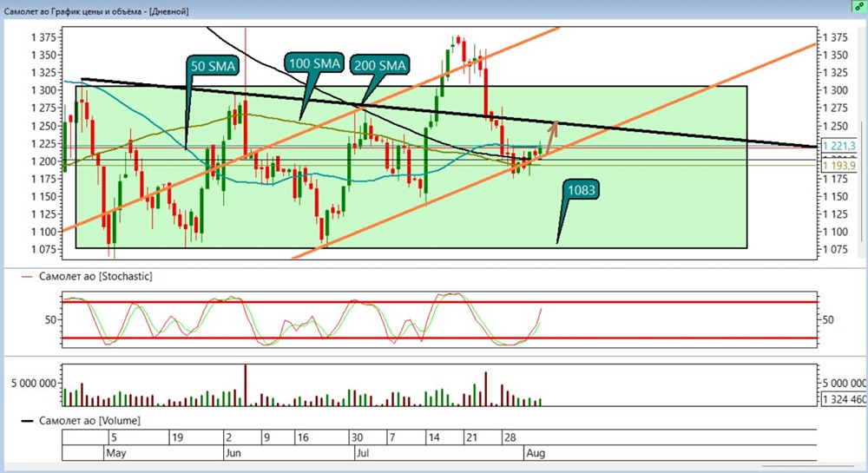This screenshot has height=473, width=868.
Task: Click the date tick labeled 14
Action: click(x=434, y=437)
